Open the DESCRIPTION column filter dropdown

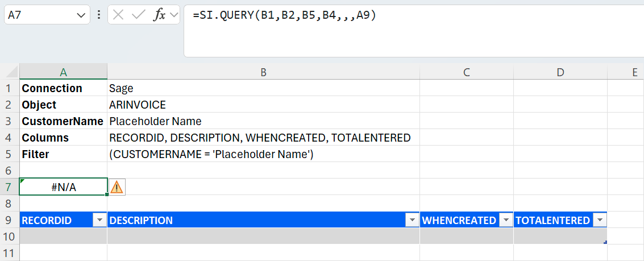[412, 221]
